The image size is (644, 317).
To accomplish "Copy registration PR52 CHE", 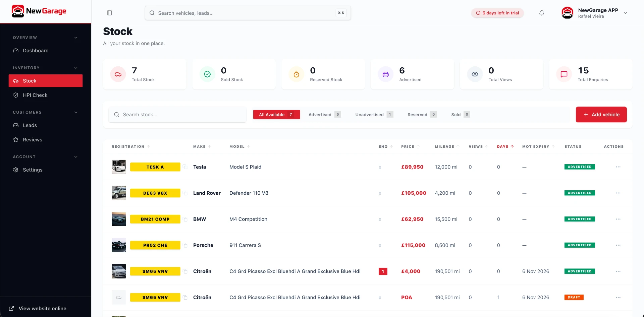I will pyautogui.click(x=185, y=245).
